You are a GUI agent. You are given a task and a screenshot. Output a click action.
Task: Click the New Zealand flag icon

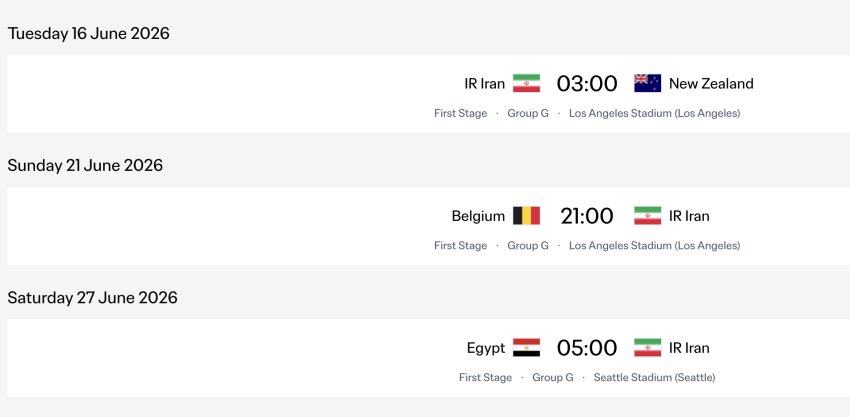point(647,84)
